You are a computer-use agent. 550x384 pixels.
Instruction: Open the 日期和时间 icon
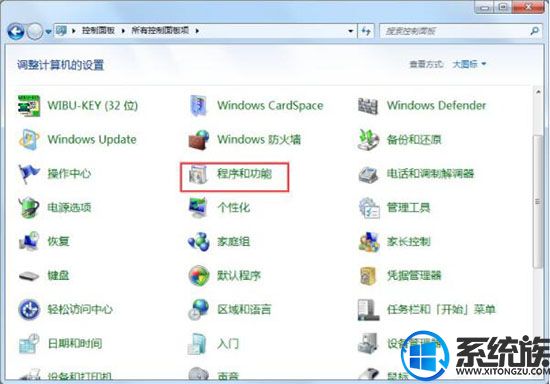coord(29,343)
